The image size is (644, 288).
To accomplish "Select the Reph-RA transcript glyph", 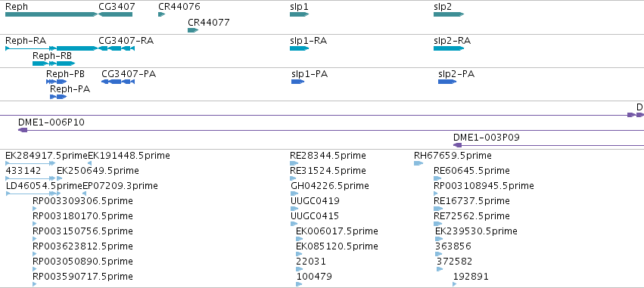I will coord(51,48).
